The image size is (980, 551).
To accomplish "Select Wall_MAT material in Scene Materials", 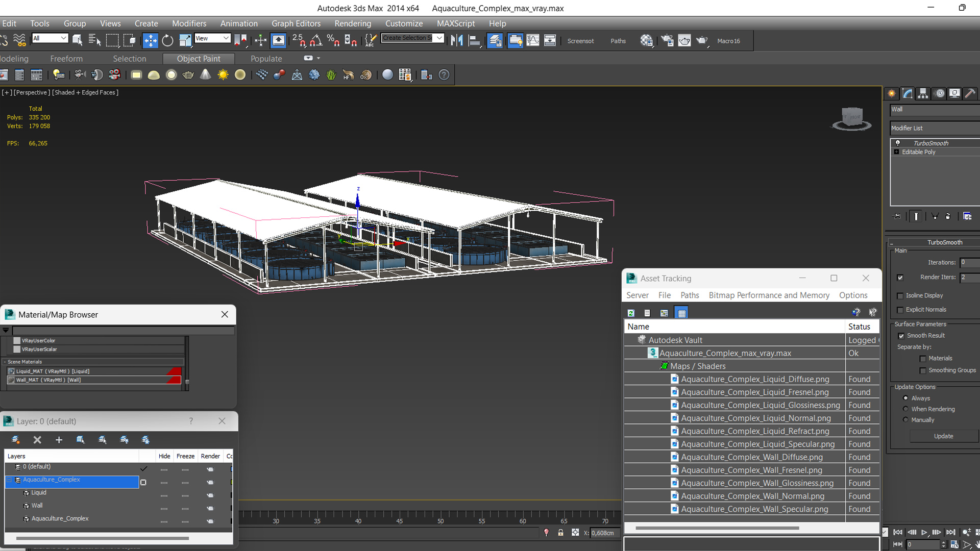I will 94,380.
